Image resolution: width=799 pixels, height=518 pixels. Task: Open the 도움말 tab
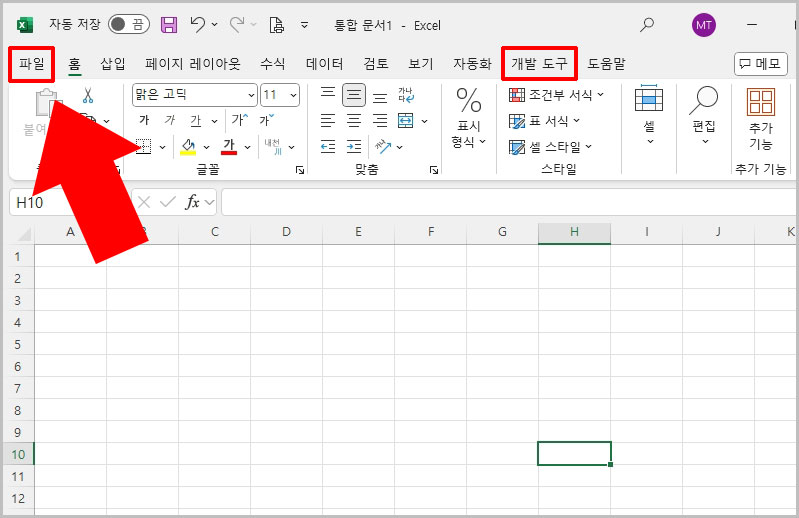pos(606,64)
